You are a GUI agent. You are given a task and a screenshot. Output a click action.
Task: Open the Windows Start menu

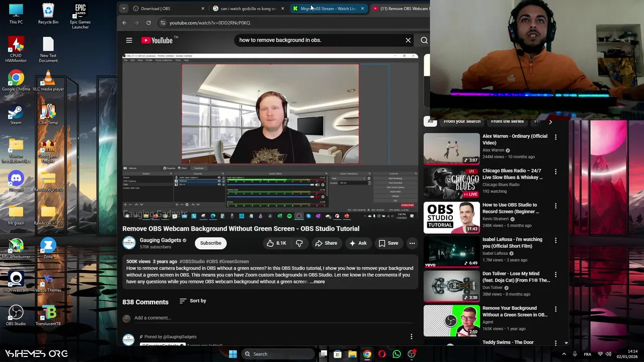click(x=233, y=354)
